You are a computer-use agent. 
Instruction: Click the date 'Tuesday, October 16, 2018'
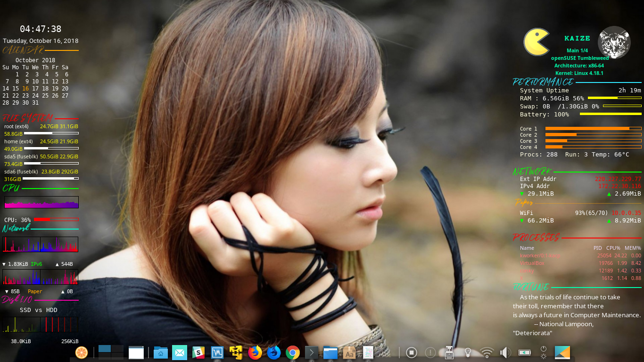41,41
